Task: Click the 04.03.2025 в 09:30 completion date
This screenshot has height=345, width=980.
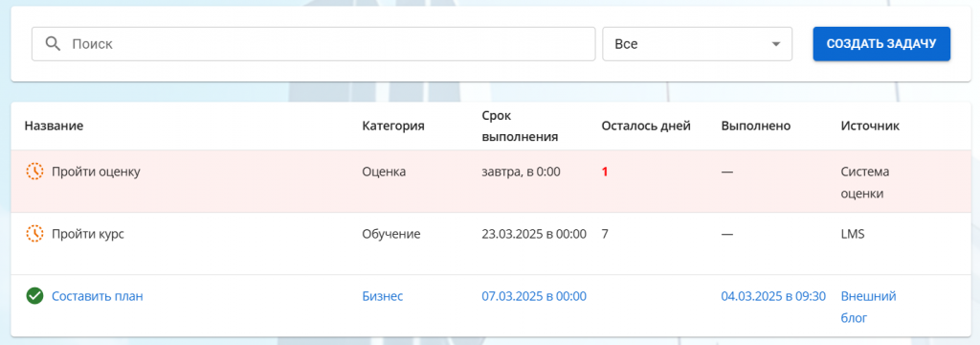Action: click(773, 296)
